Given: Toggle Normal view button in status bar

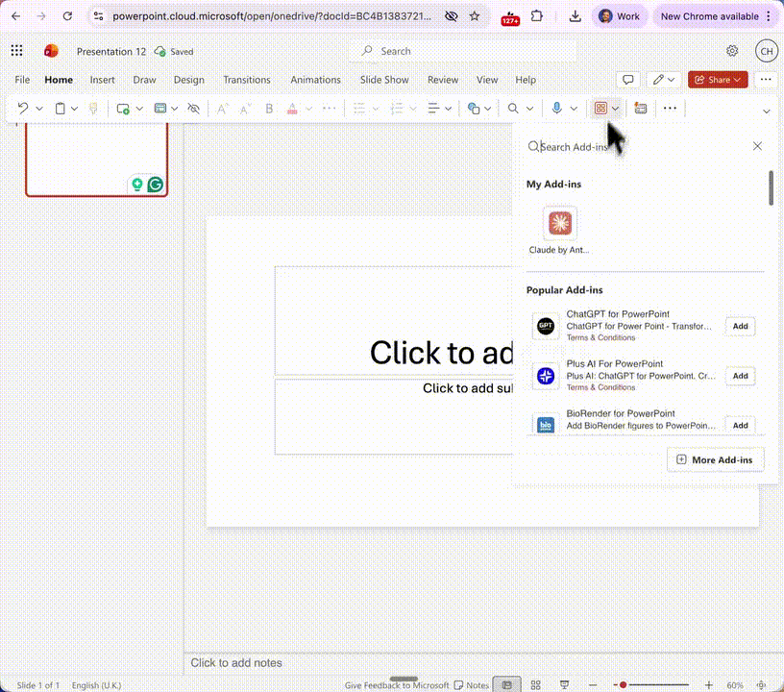Looking at the screenshot, I should click(506, 685).
